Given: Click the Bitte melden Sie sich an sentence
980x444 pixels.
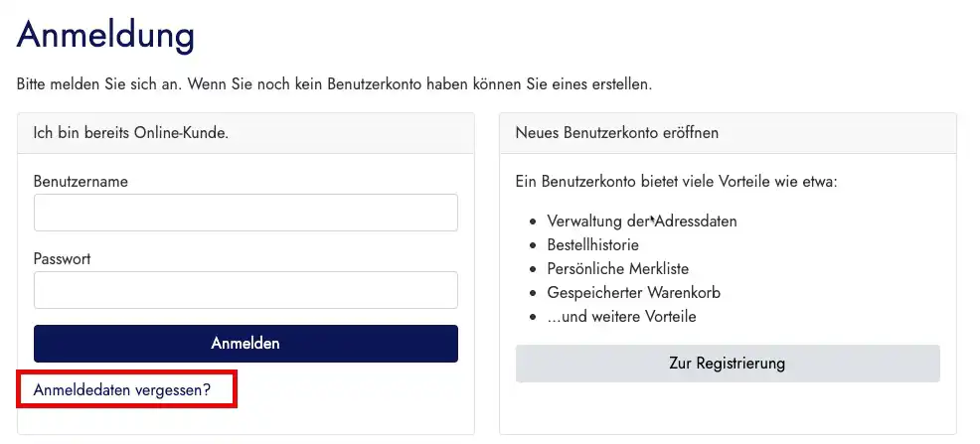Looking at the screenshot, I should (334, 84).
